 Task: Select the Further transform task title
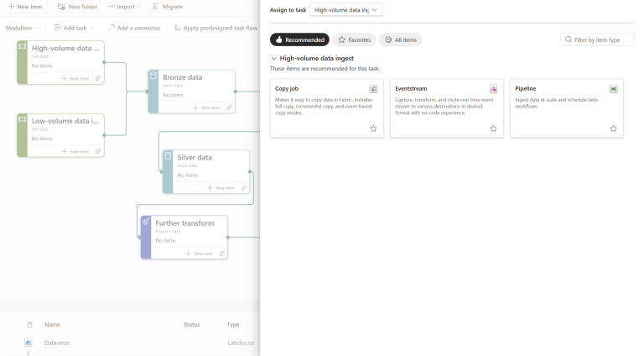184,223
